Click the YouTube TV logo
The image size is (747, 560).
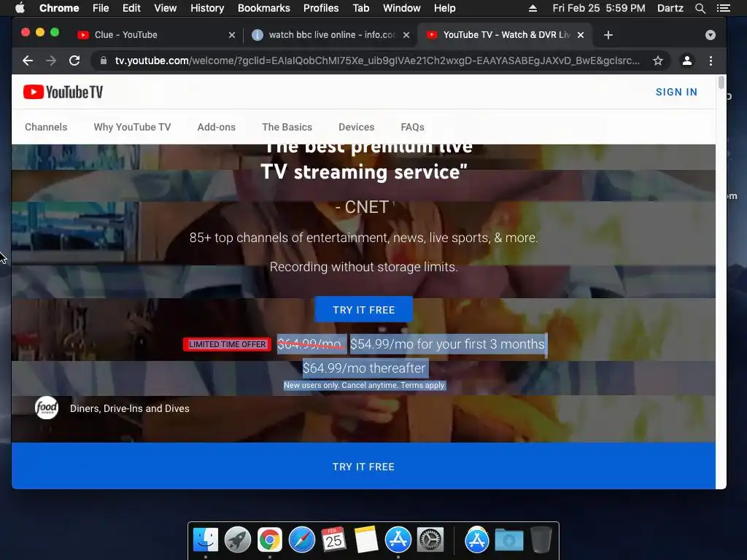click(63, 92)
